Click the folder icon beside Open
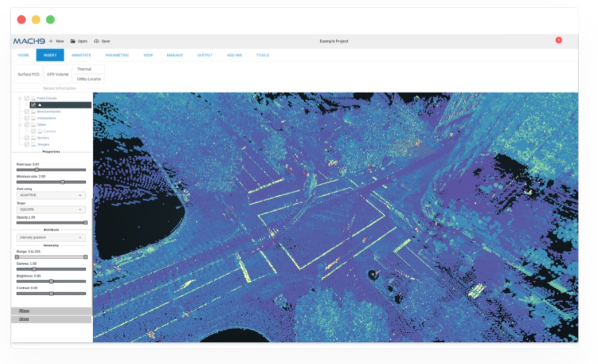The width and height of the screenshot is (598, 364). (73, 41)
